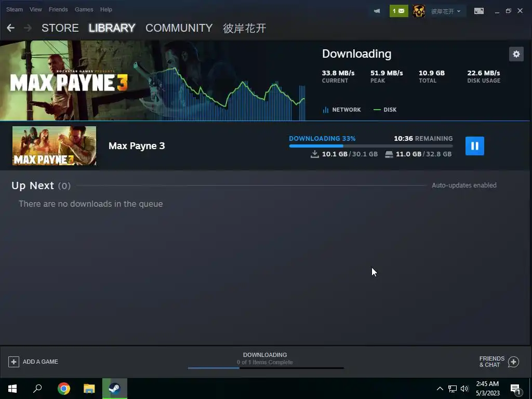
Task: Click the DOWNLOADING 33% label
Action: coord(322,138)
